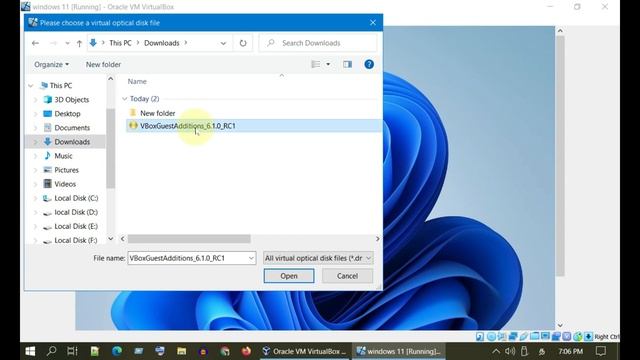The height and width of the screenshot is (360, 640).
Task: Open Firefox from the taskbar
Action: click(x=246, y=351)
